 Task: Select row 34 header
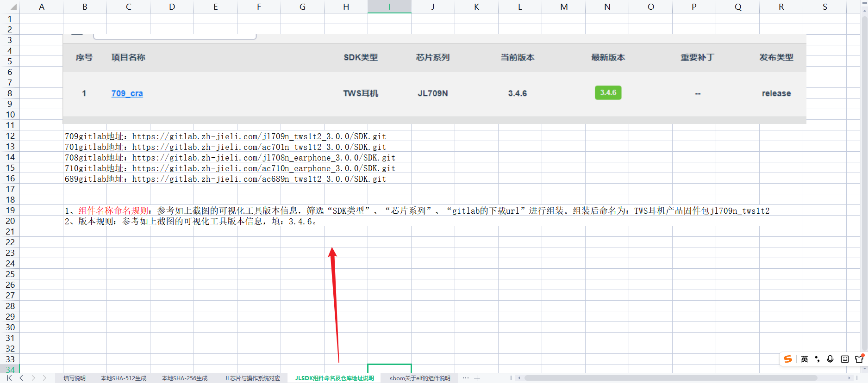[10, 370]
